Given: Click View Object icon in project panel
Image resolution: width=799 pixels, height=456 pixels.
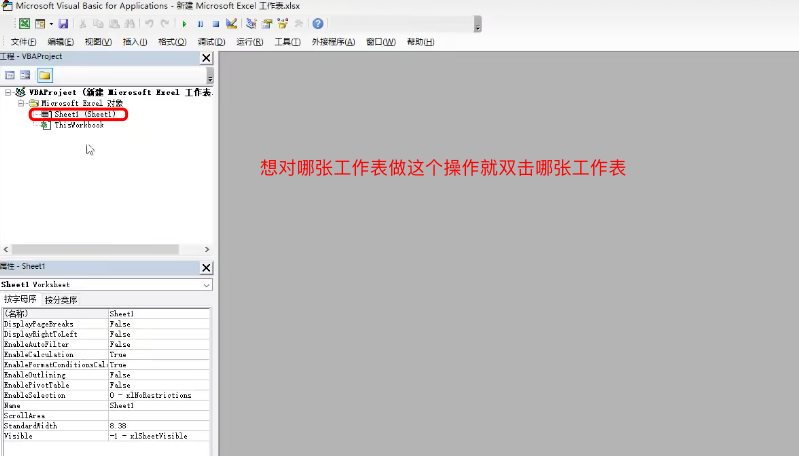Looking at the screenshot, I should click(x=25, y=75).
